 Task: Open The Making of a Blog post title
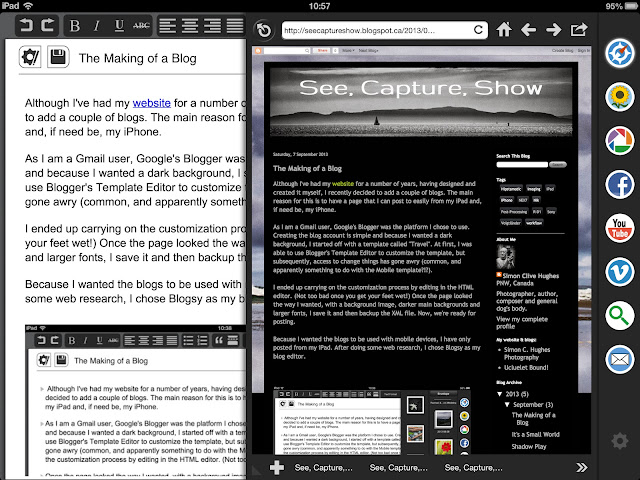pos(307,168)
